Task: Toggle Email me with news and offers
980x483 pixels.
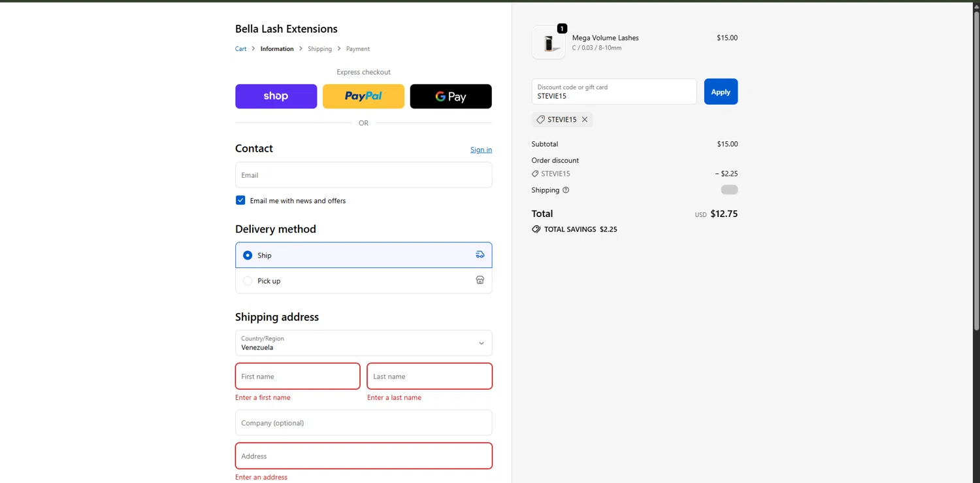Action: coord(240,201)
